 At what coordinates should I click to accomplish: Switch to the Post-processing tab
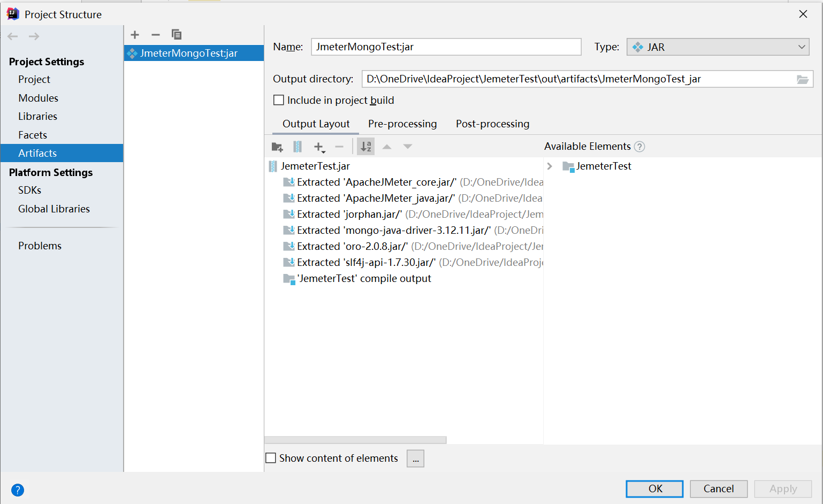(493, 124)
